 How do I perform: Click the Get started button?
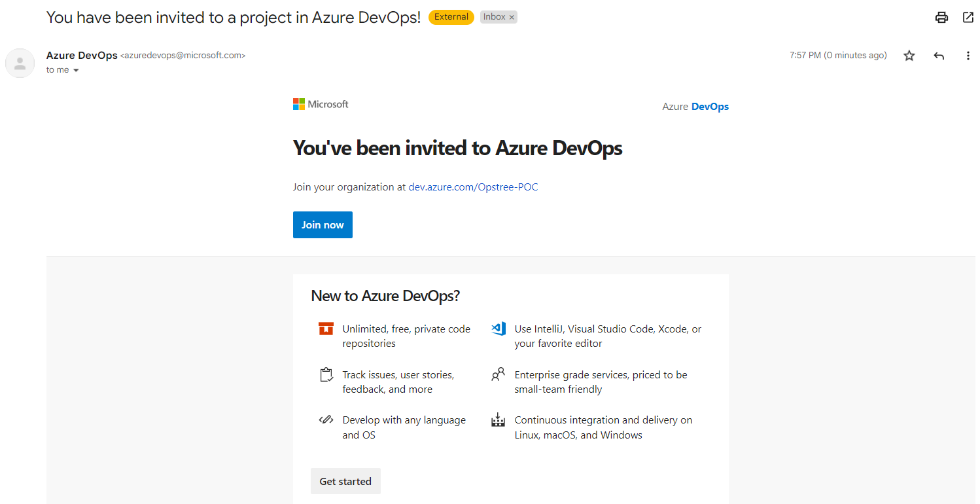point(345,481)
